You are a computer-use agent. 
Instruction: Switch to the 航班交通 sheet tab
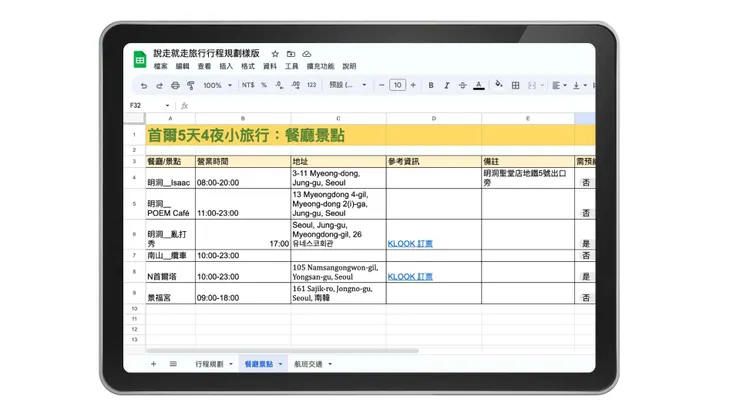pyautogui.click(x=308, y=364)
